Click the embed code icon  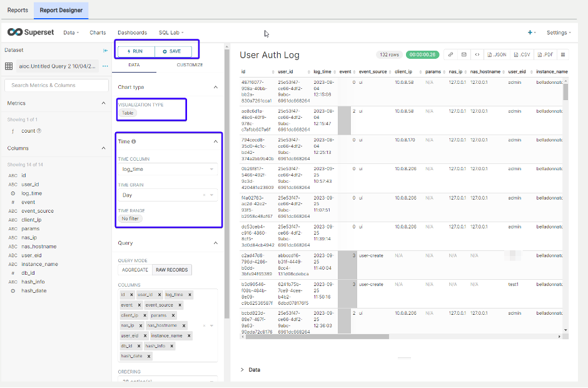pos(477,54)
